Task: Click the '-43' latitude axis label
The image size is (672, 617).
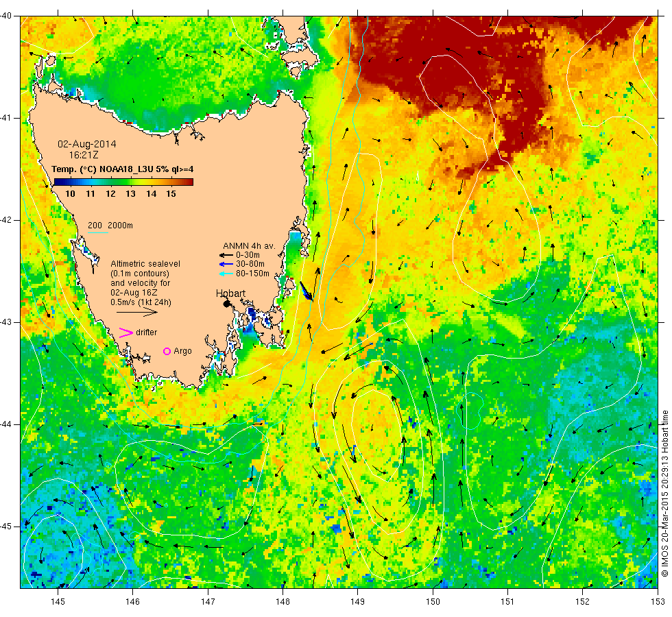Action: (5, 322)
